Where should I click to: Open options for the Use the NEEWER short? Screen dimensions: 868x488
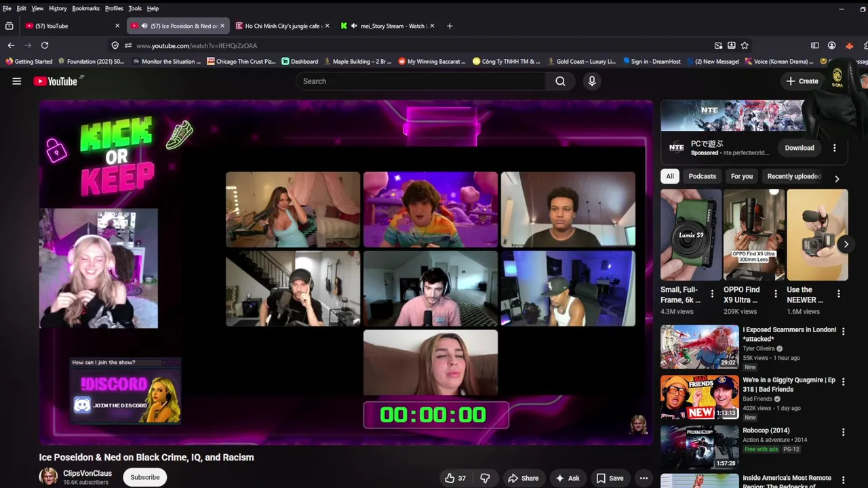838,293
